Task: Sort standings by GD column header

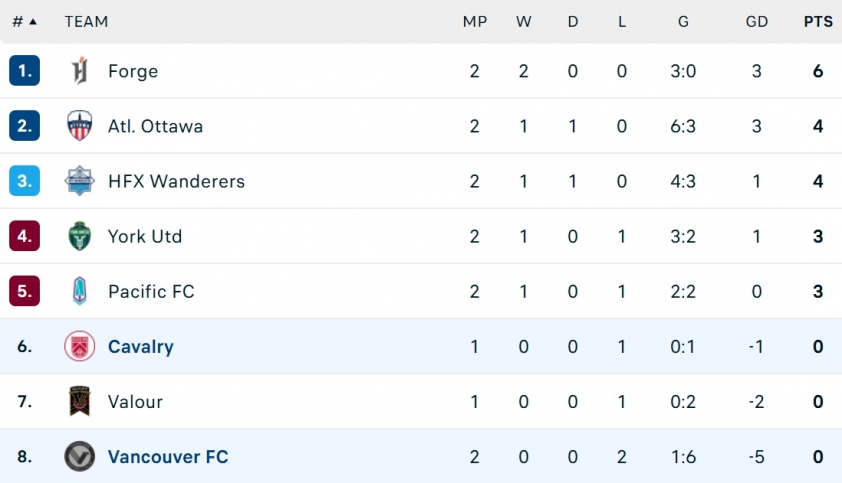Action: coord(757,21)
